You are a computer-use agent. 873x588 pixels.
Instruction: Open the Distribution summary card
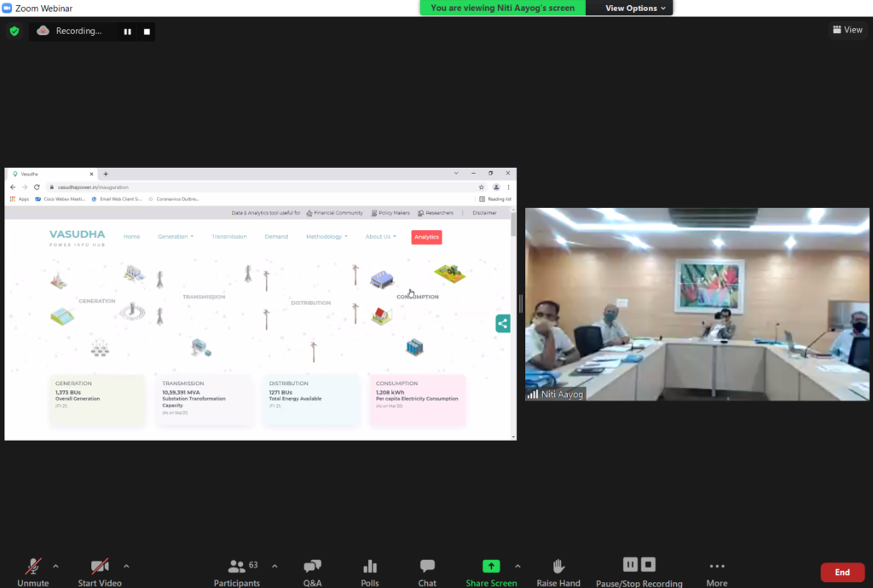pos(310,400)
